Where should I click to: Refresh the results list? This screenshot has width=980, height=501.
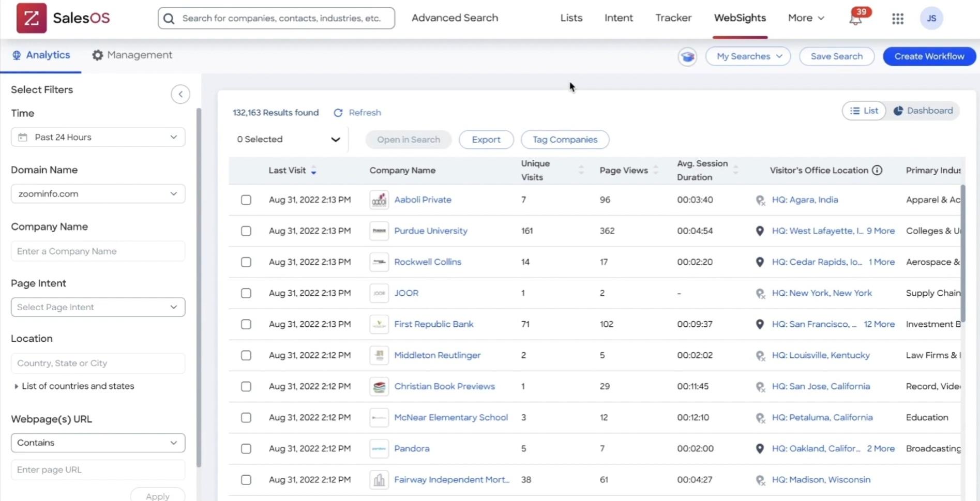(357, 113)
